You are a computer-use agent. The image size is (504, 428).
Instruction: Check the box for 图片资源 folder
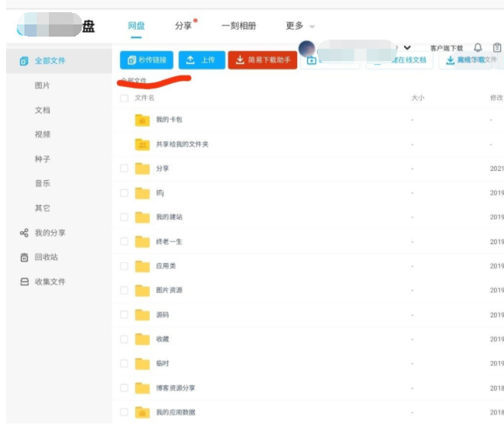click(x=124, y=290)
